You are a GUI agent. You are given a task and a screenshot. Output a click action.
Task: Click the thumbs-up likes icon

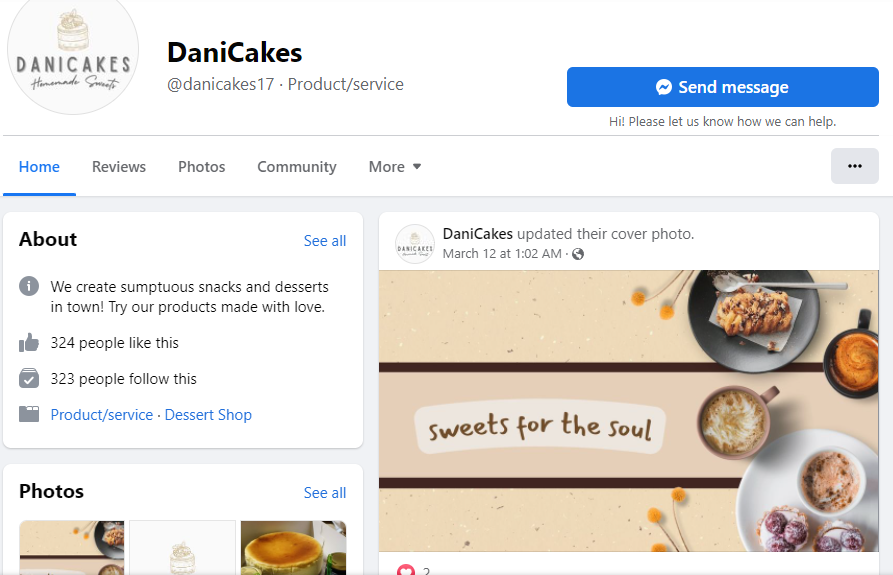point(29,343)
